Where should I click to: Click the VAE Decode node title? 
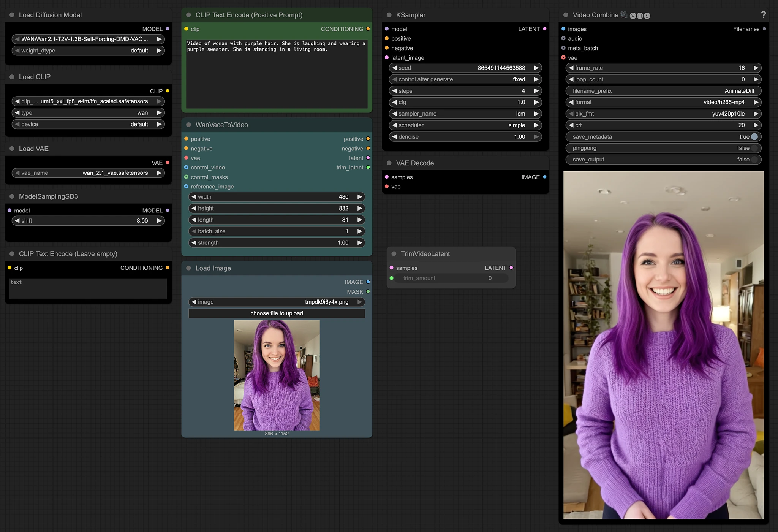click(x=415, y=163)
